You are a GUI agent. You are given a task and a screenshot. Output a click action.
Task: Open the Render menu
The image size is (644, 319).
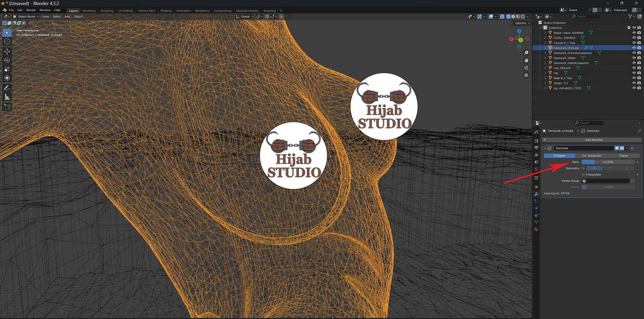[x=31, y=10]
